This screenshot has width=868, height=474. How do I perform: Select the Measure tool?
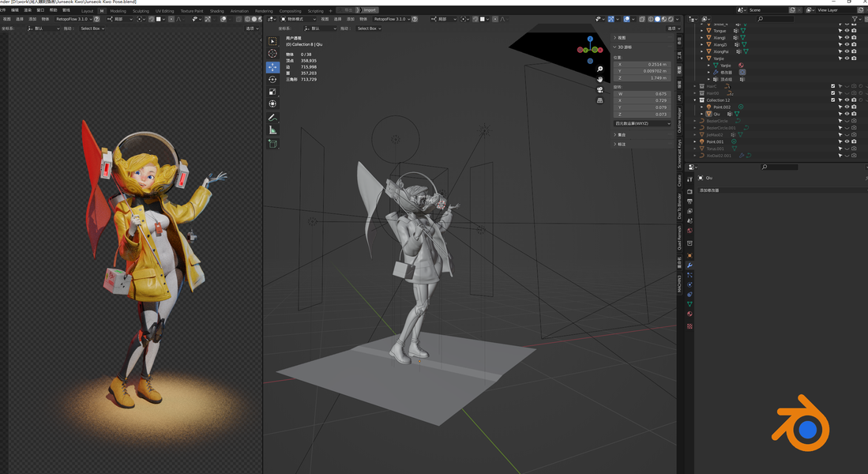(x=272, y=130)
